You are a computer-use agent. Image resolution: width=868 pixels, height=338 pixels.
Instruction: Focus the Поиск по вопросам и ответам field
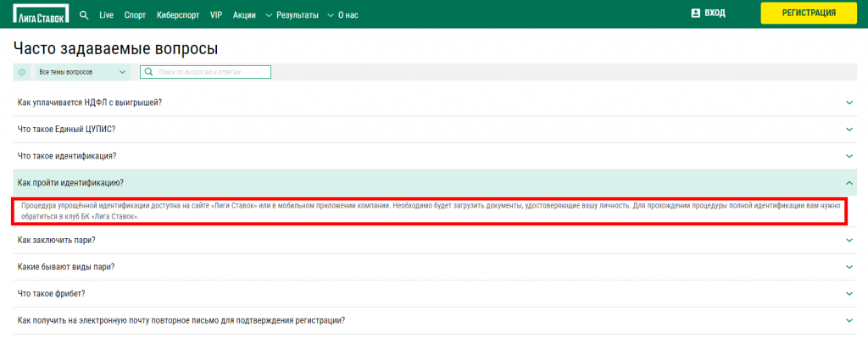[x=205, y=72]
